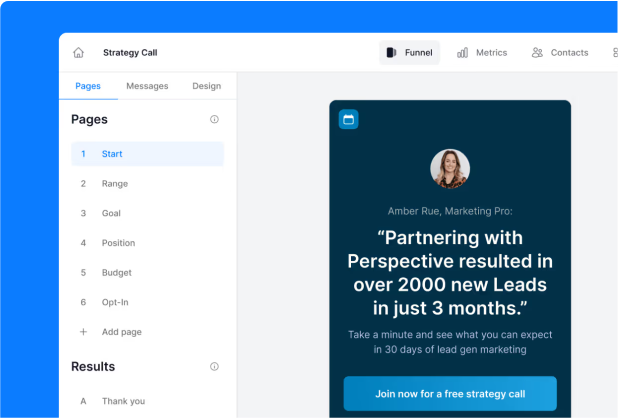
Task: Open the Contacts tab
Action: click(x=560, y=52)
